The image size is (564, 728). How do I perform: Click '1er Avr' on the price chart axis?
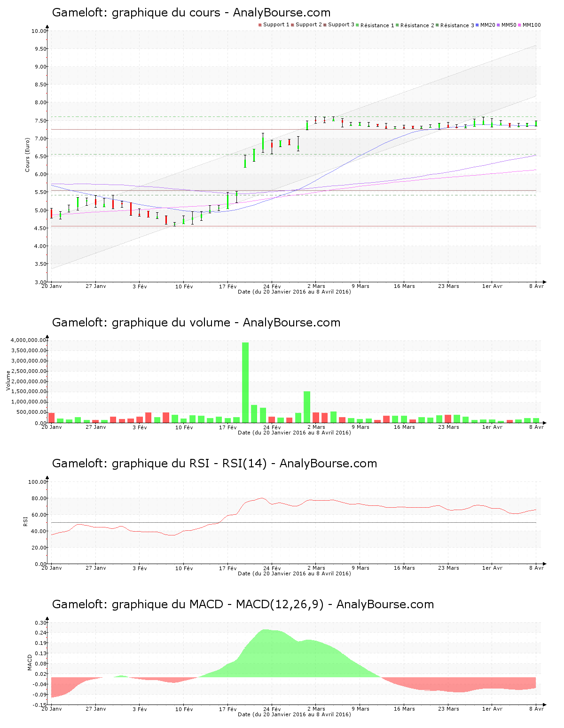pos(492,286)
